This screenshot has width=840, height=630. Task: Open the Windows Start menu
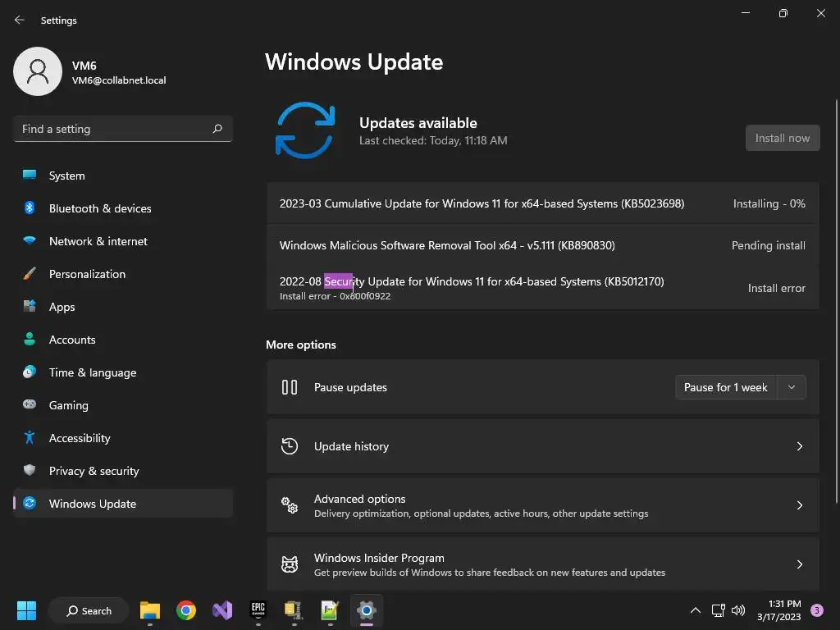pos(26,610)
